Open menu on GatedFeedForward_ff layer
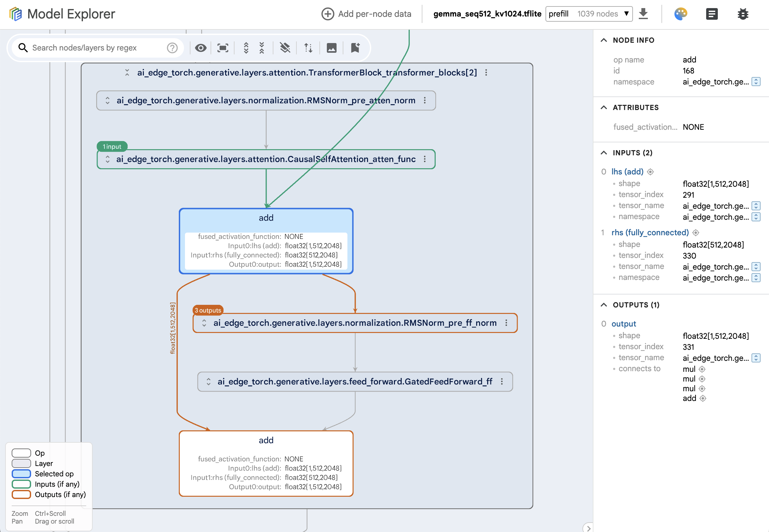 pos(502,381)
